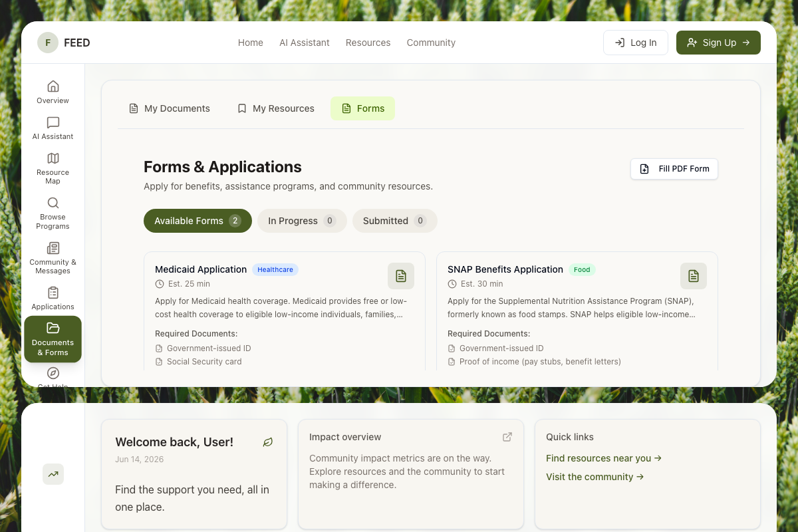
Task: Click 'Proof of income (pay stubs, benefit letters)'
Action: click(x=540, y=362)
